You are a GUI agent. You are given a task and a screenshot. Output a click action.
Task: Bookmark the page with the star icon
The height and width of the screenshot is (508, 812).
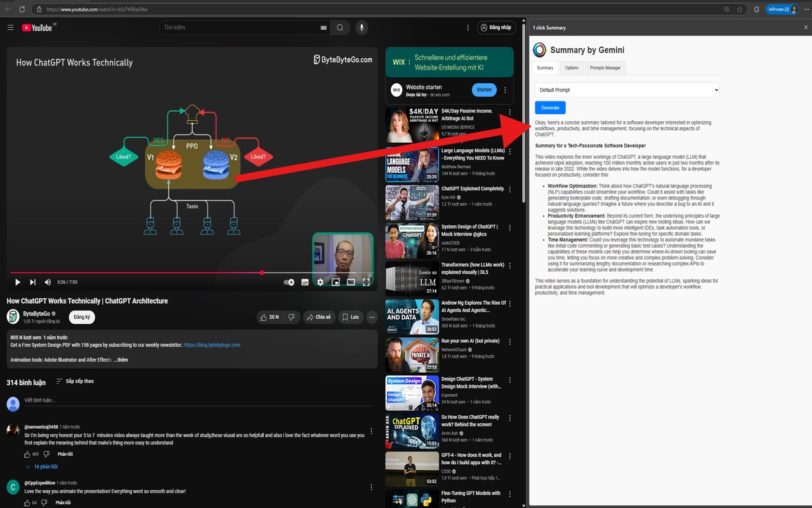740,10
